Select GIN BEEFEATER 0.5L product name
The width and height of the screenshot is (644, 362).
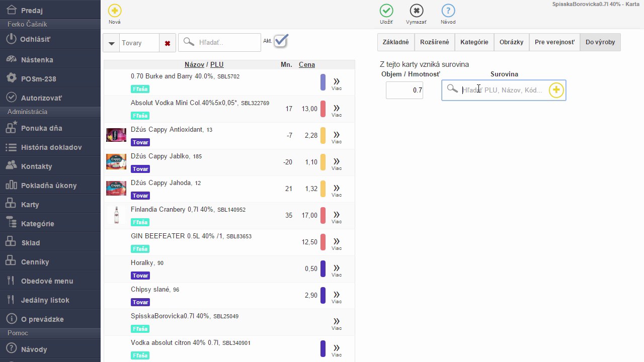click(x=178, y=236)
